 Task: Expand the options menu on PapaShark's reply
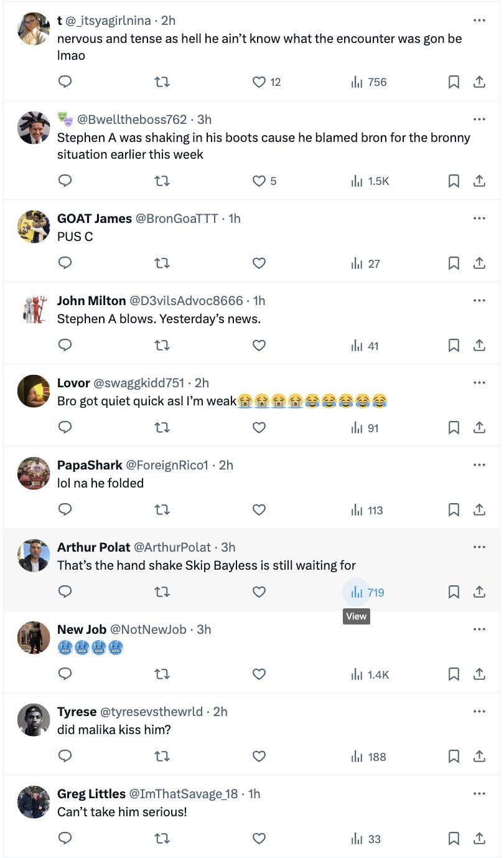479,464
